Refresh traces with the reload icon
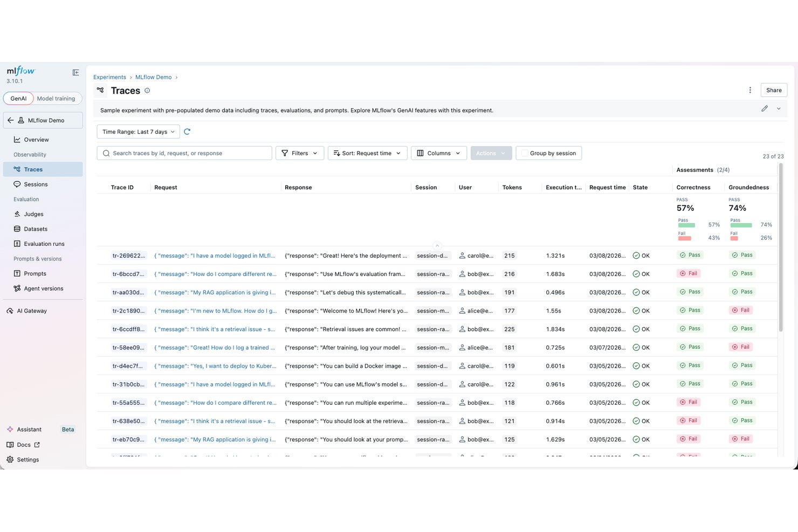This screenshot has height=532, width=798. click(187, 132)
